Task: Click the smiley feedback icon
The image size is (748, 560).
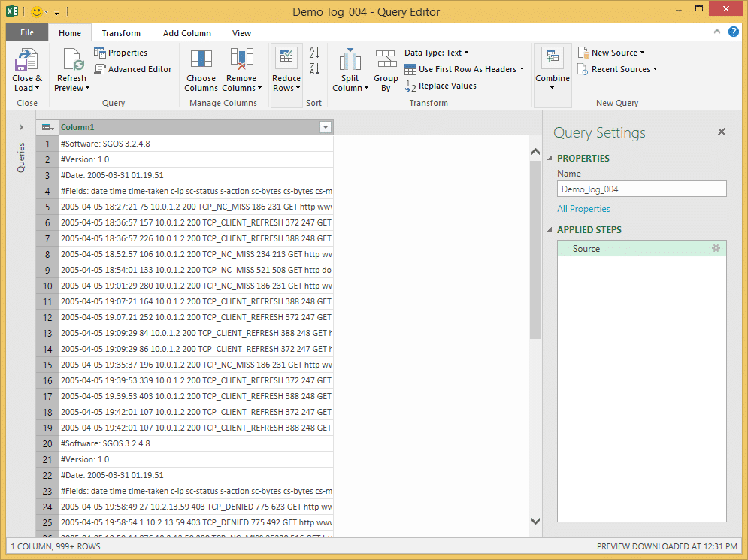Action: pyautogui.click(x=36, y=11)
